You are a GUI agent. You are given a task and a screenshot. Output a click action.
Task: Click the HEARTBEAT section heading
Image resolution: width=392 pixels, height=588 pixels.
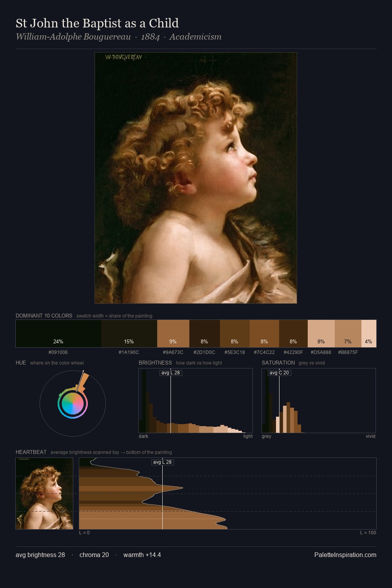tap(31, 452)
